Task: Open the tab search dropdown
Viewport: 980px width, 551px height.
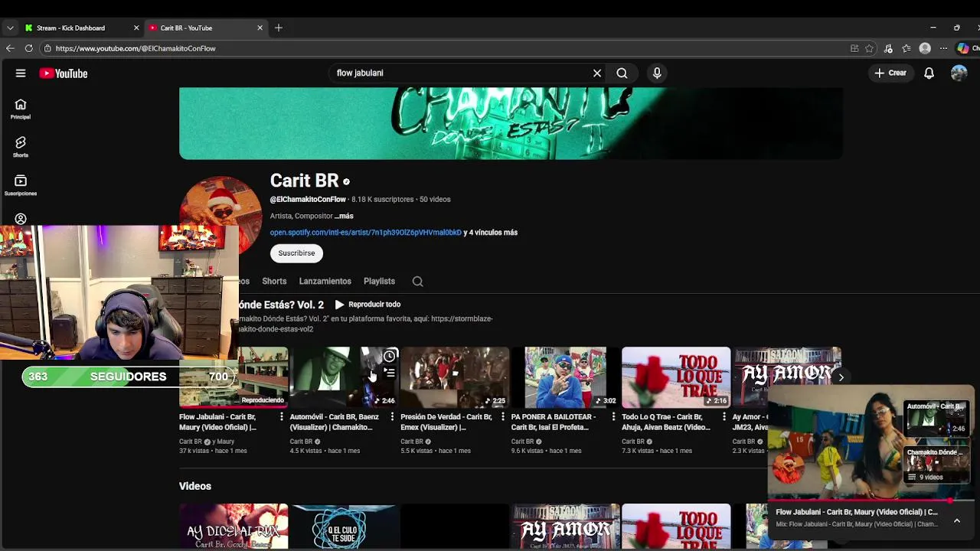Action: coord(10,28)
